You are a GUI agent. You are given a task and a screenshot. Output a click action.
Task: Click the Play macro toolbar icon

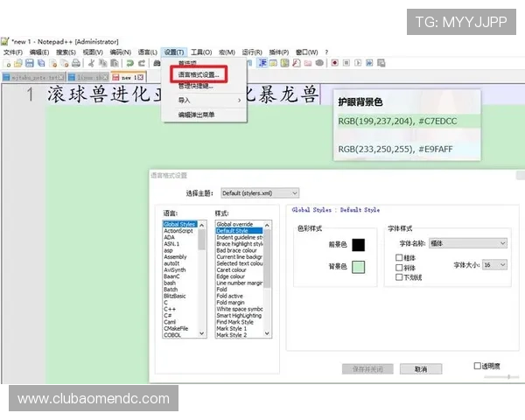(357, 63)
